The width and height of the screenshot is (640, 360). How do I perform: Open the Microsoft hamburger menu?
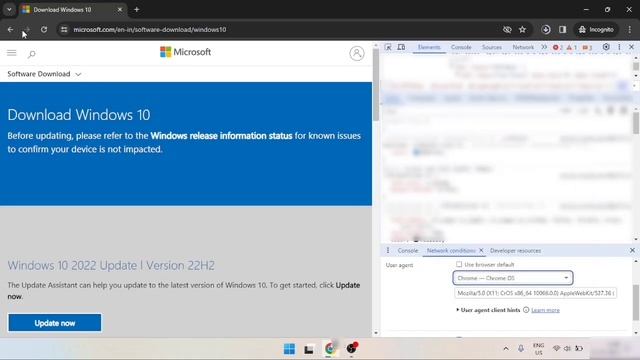pyautogui.click(x=11, y=53)
